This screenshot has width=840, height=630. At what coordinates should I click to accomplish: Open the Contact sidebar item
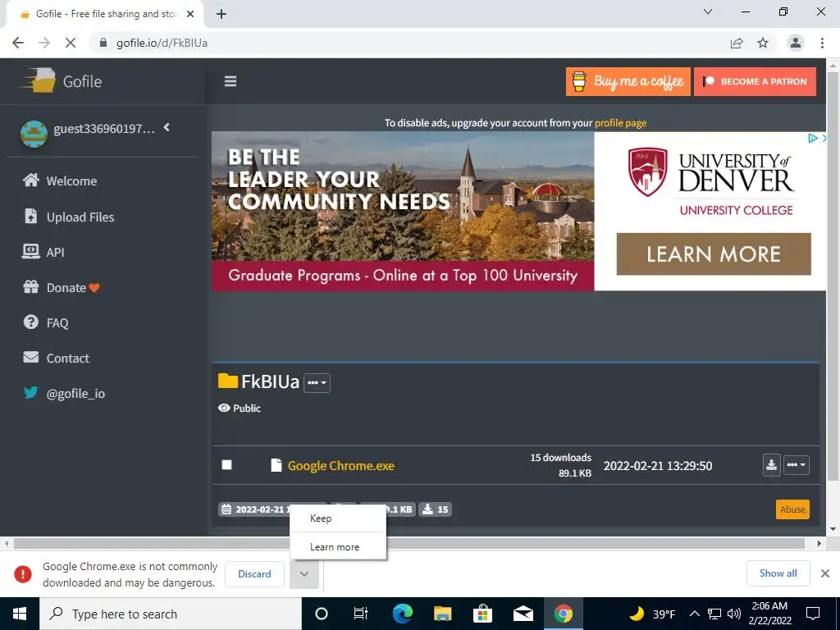[56, 358]
